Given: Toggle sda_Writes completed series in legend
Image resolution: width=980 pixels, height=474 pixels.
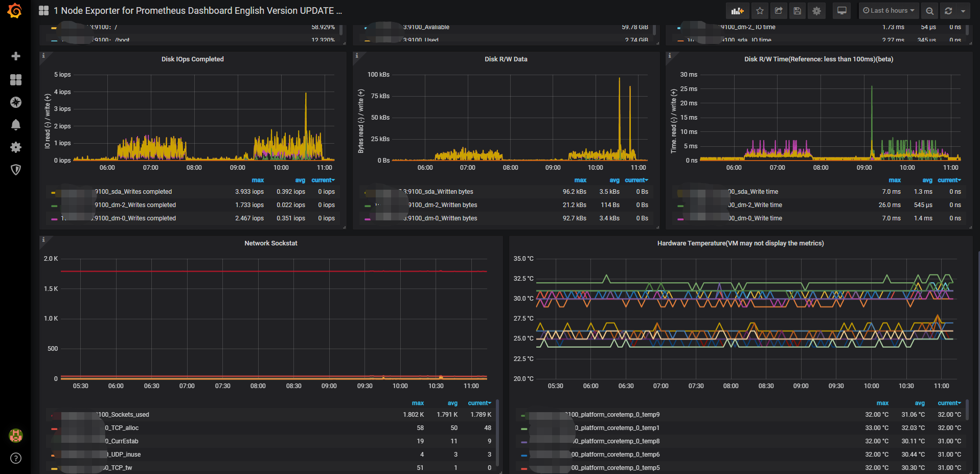Looking at the screenshot, I should (134, 192).
